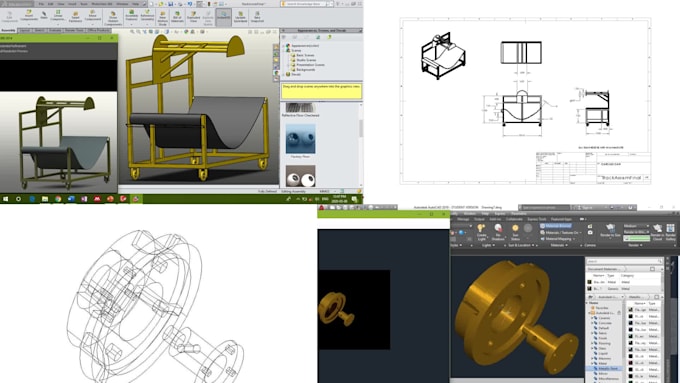
Task: Insert a Bill of Materials
Action: (x=177, y=17)
